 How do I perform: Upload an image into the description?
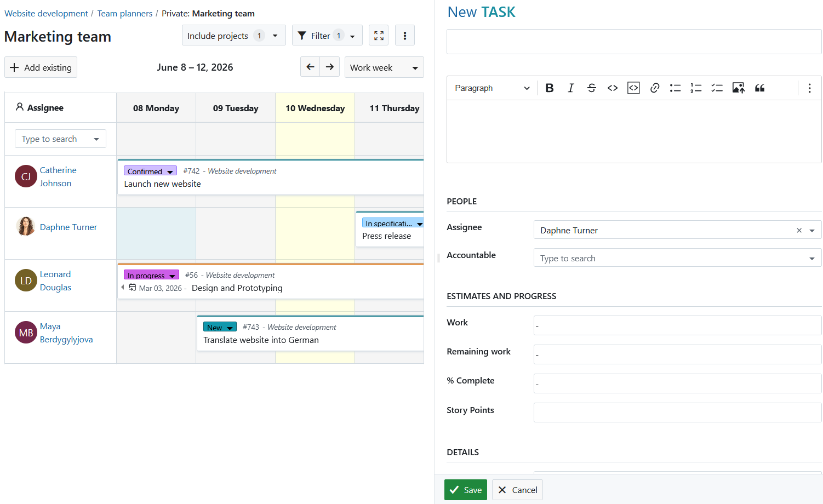point(738,88)
